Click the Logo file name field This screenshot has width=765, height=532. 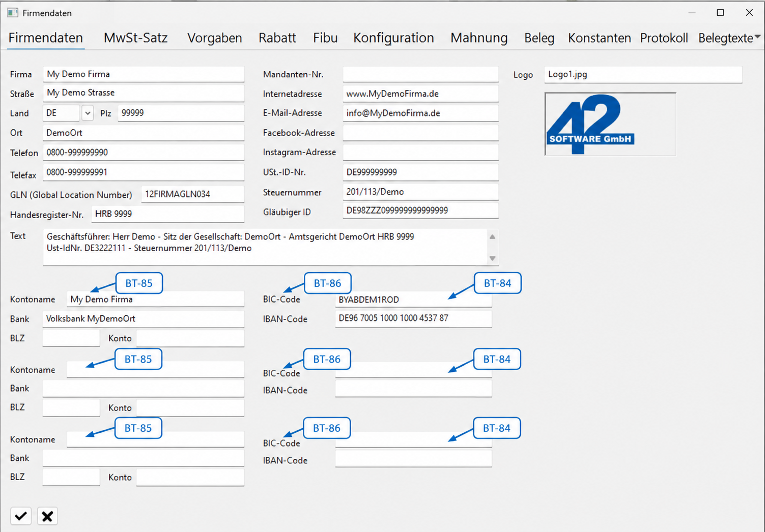pos(643,75)
